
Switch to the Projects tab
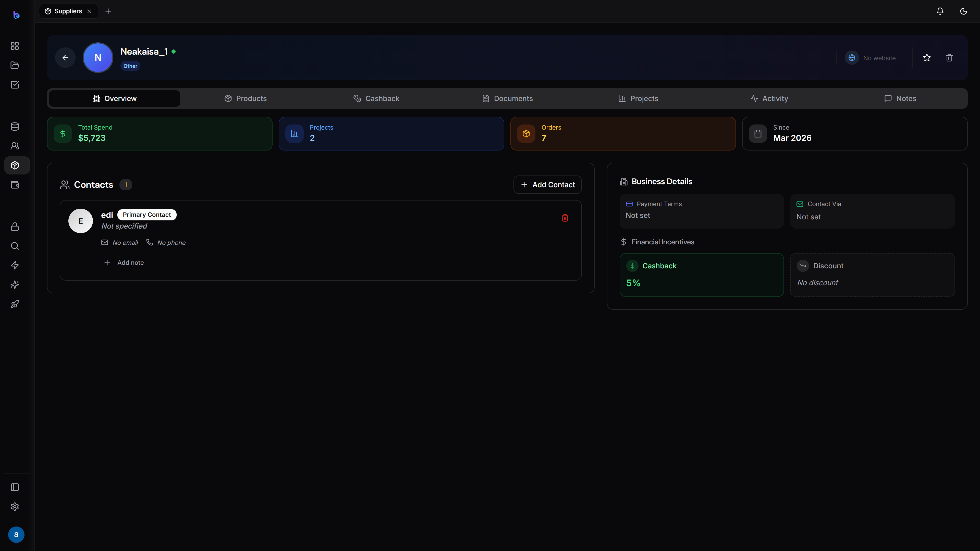638,98
